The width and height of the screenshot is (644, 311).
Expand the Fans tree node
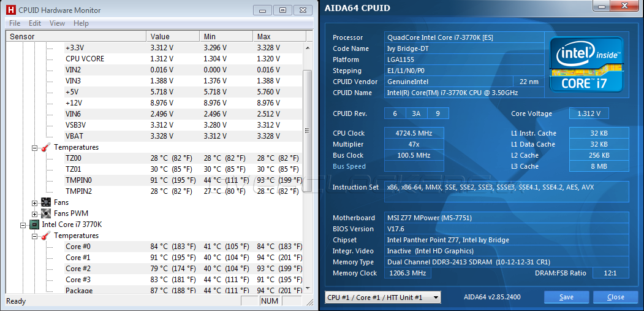tap(35, 202)
